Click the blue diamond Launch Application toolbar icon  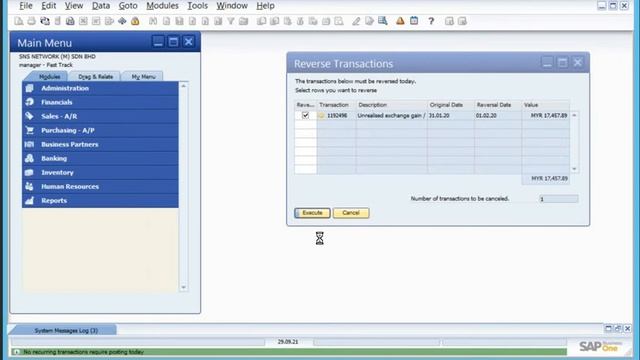click(122, 21)
